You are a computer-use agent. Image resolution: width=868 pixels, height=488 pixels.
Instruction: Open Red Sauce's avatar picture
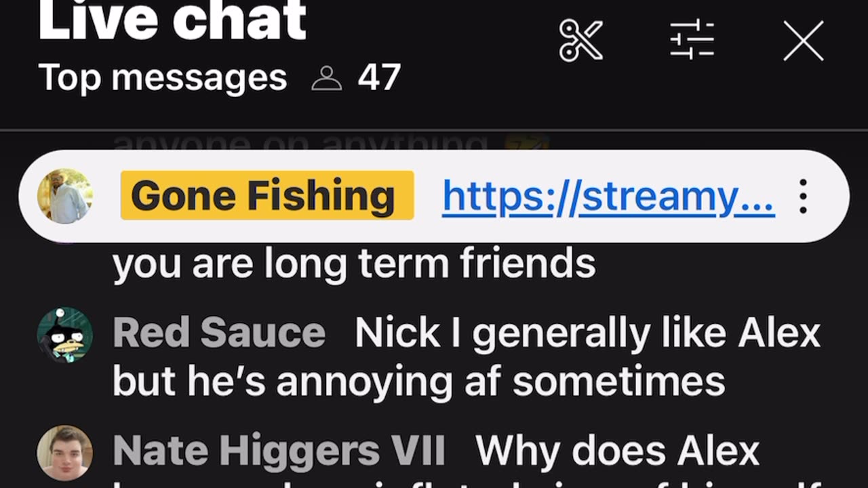[65, 335]
